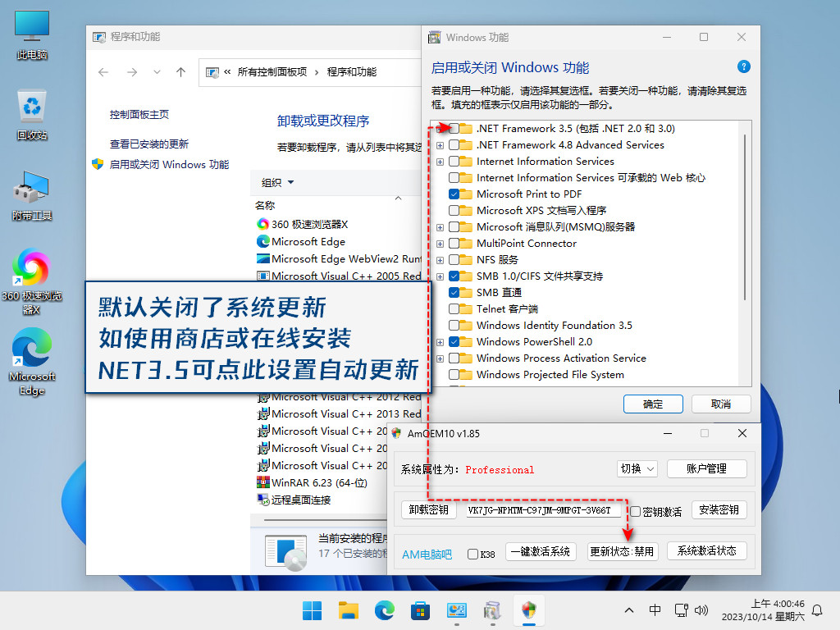
Task: Open Microsoft Edge from the taskbar
Action: pyautogui.click(x=384, y=610)
